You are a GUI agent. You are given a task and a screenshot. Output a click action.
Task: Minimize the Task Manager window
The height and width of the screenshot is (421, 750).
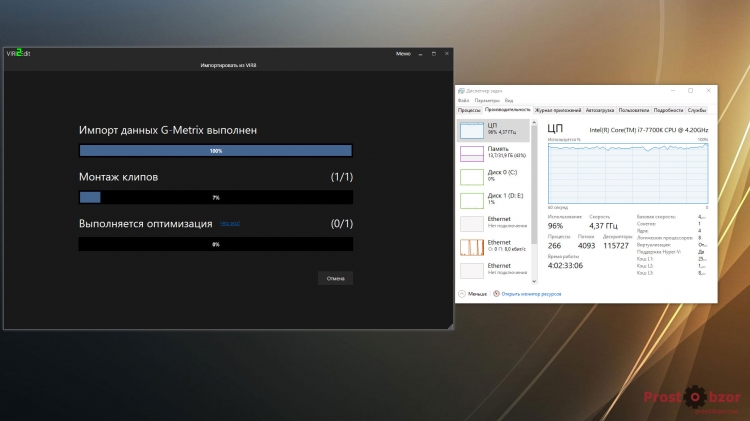point(673,90)
